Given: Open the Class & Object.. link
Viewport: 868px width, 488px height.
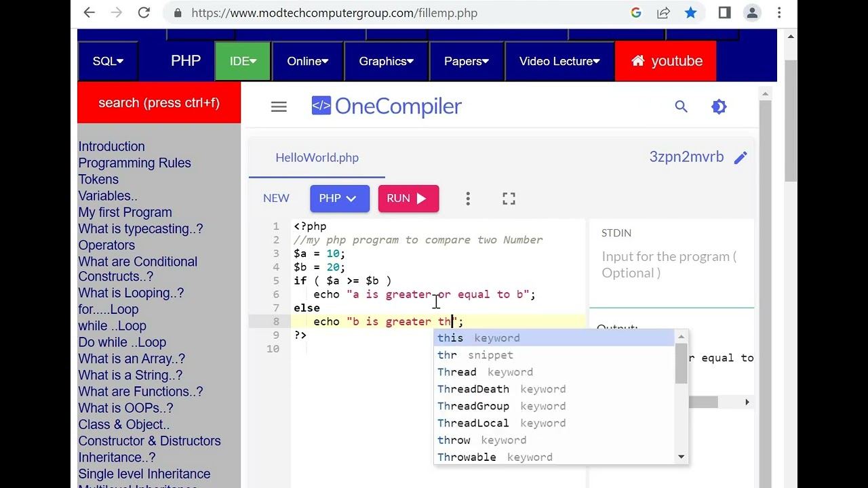Looking at the screenshot, I should [x=124, y=424].
